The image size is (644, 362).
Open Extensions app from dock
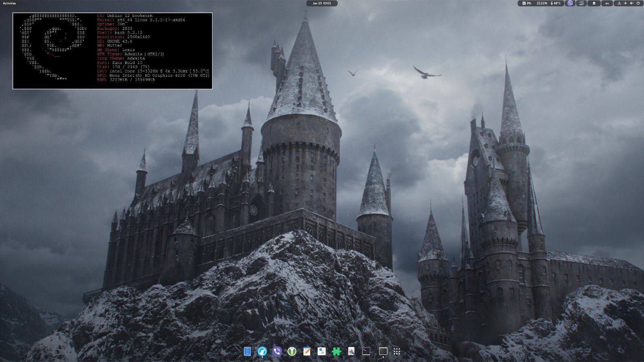[336, 351]
